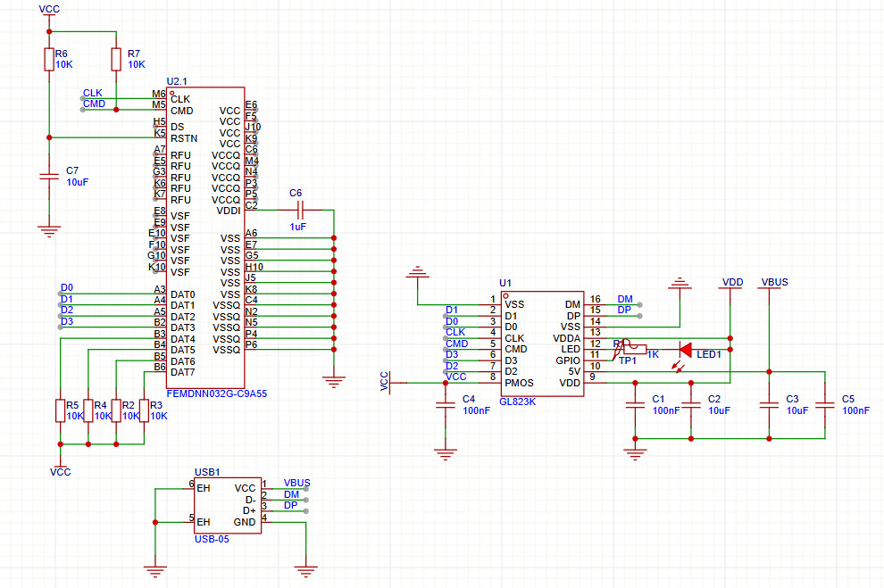Select the R2 resistor symbol
This screenshot has height=588, width=884.
click(x=116, y=410)
